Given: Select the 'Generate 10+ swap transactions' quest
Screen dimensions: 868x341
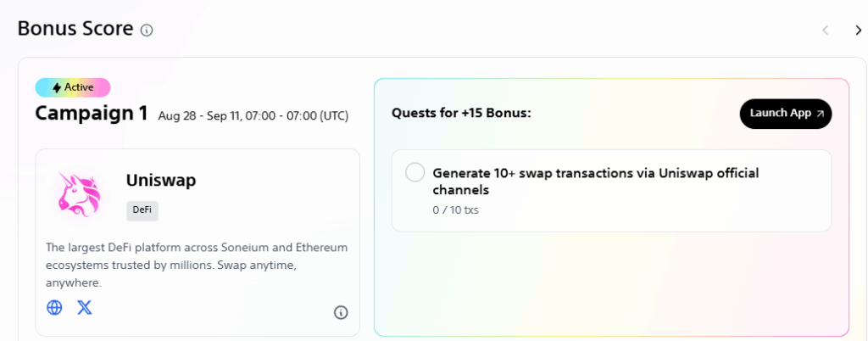Looking at the screenshot, I should point(611,190).
